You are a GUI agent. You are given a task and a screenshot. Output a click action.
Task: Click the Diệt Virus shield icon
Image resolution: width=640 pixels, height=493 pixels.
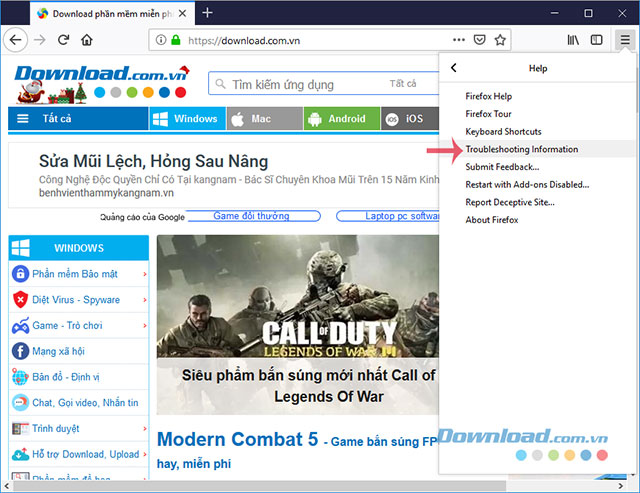20,300
